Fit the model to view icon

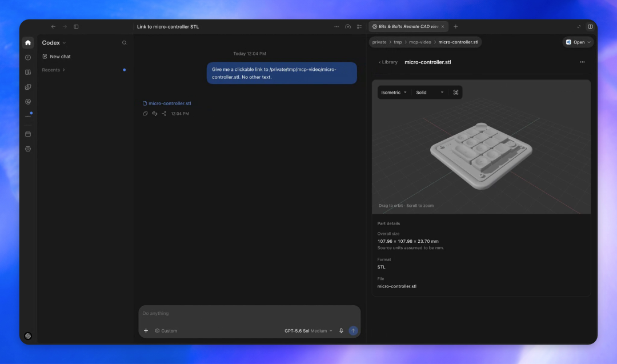(456, 93)
